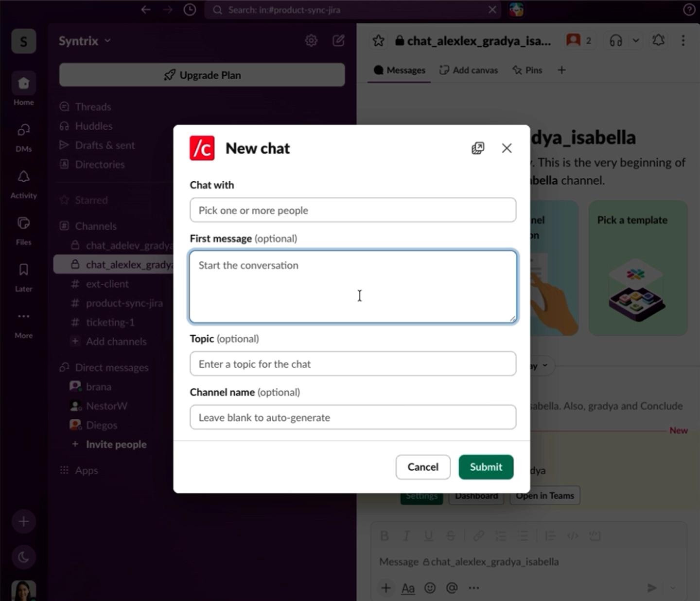Submit the New chat form
Viewport: 700px width, 601px height.
(486, 467)
